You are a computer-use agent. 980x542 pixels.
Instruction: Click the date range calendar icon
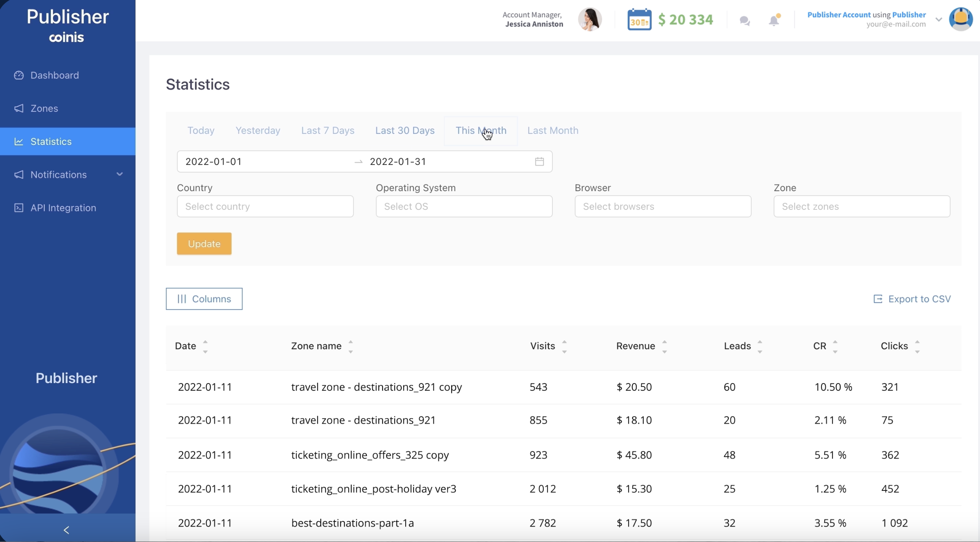pyautogui.click(x=539, y=162)
